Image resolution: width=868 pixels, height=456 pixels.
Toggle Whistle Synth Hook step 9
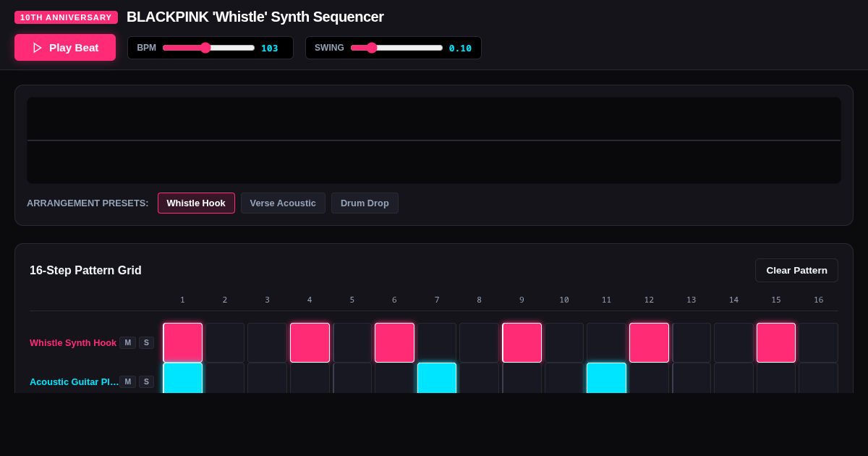[x=522, y=342]
